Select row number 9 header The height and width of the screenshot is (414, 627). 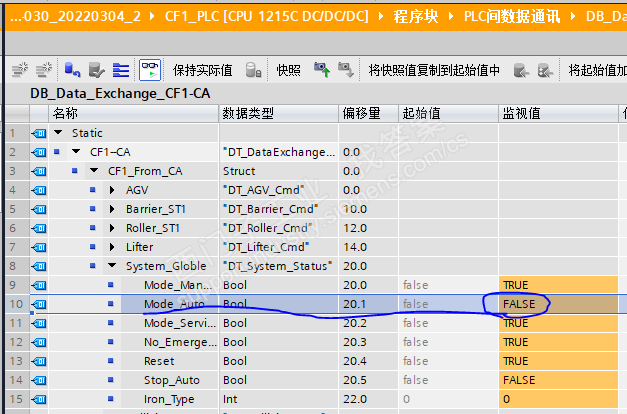click(x=17, y=285)
